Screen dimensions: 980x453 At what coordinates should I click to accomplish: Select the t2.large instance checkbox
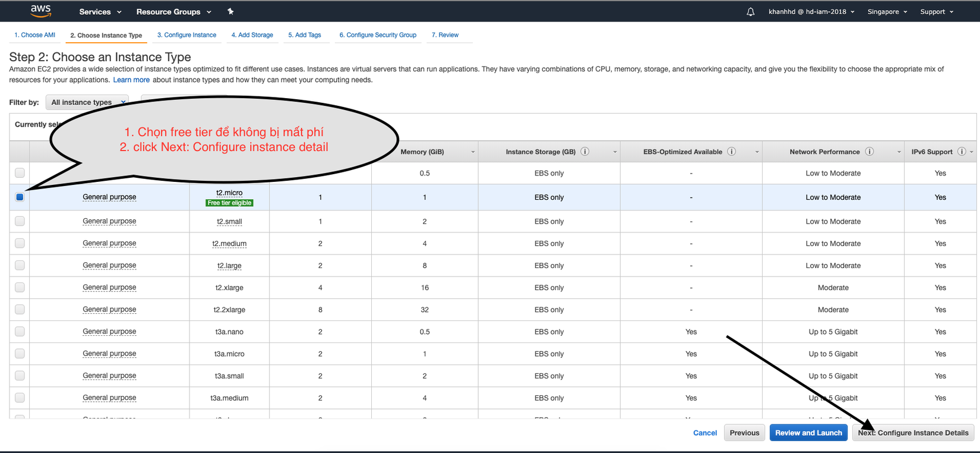20,265
